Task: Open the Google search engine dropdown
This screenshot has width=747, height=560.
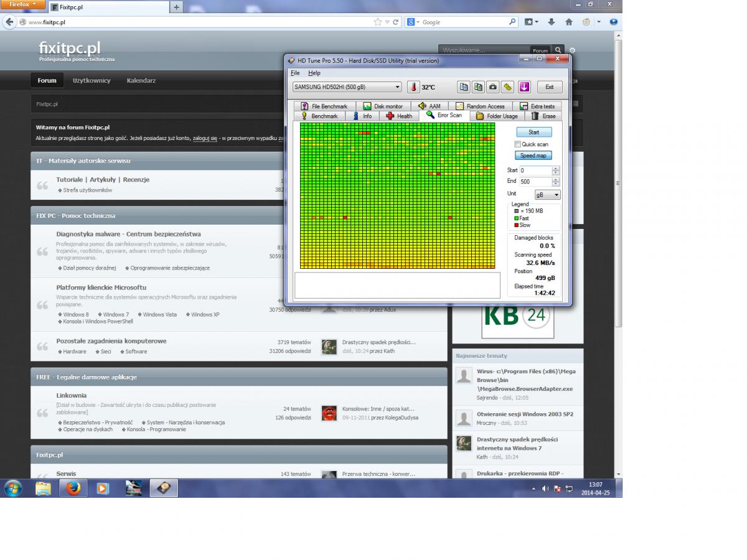Action: 413,22
